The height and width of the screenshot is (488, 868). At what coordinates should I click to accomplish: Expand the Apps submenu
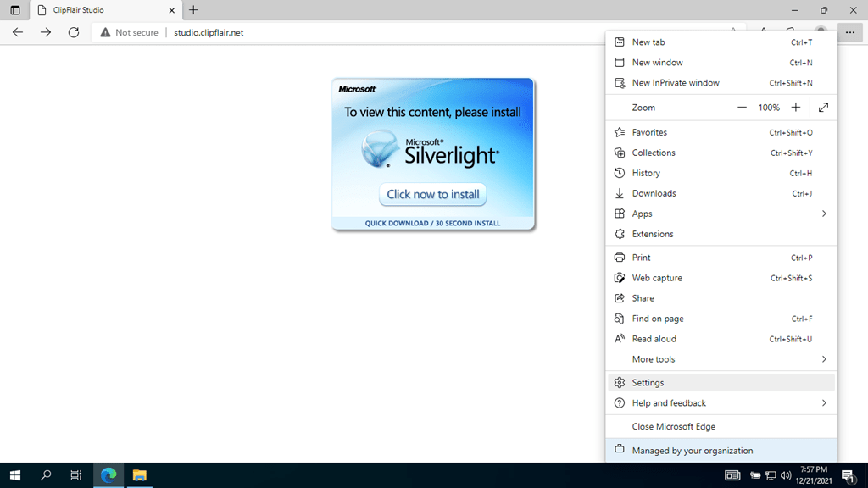(822, 213)
